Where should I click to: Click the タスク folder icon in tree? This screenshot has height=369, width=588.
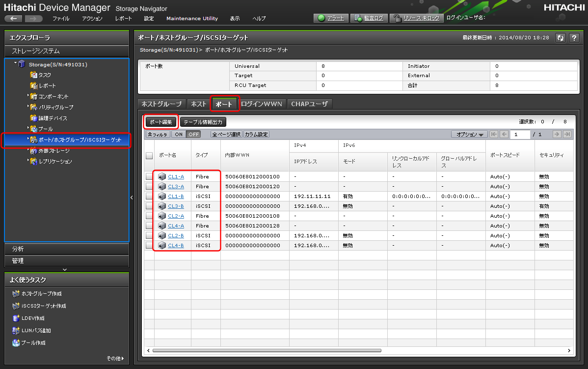pos(34,75)
